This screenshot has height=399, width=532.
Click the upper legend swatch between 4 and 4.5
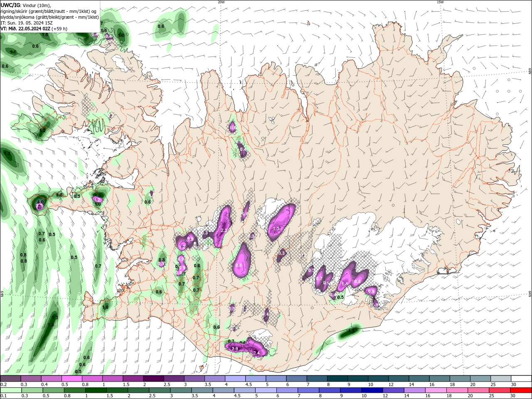pyautogui.click(x=235, y=379)
